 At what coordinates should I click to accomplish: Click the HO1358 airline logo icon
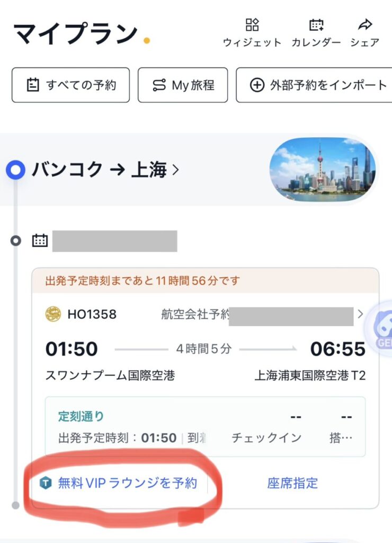click(x=54, y=314)
